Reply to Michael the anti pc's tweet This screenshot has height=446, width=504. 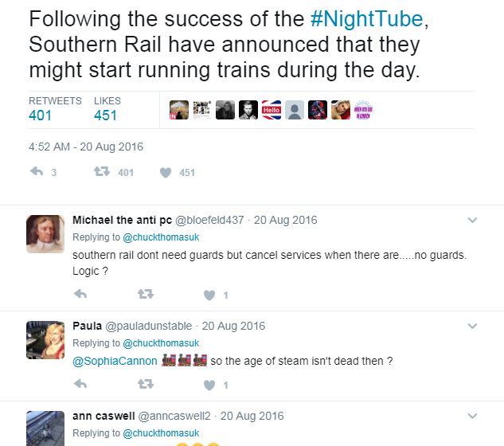[80, 295]
